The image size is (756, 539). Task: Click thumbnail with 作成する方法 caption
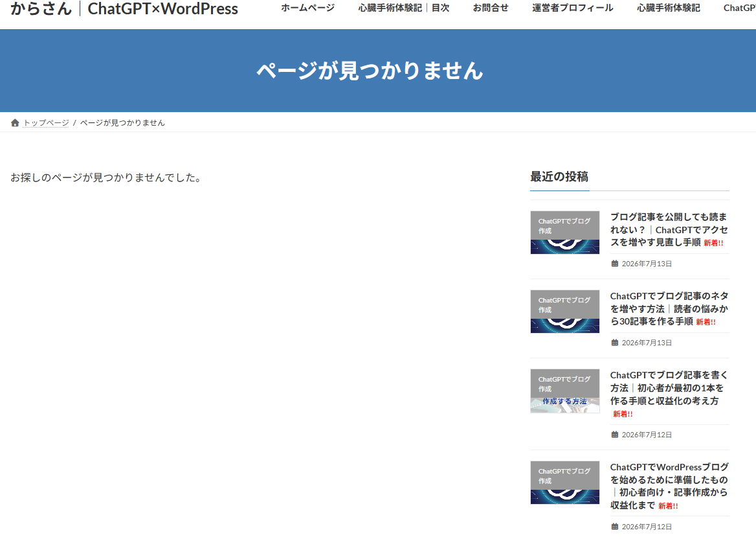(x=564, y=391)
